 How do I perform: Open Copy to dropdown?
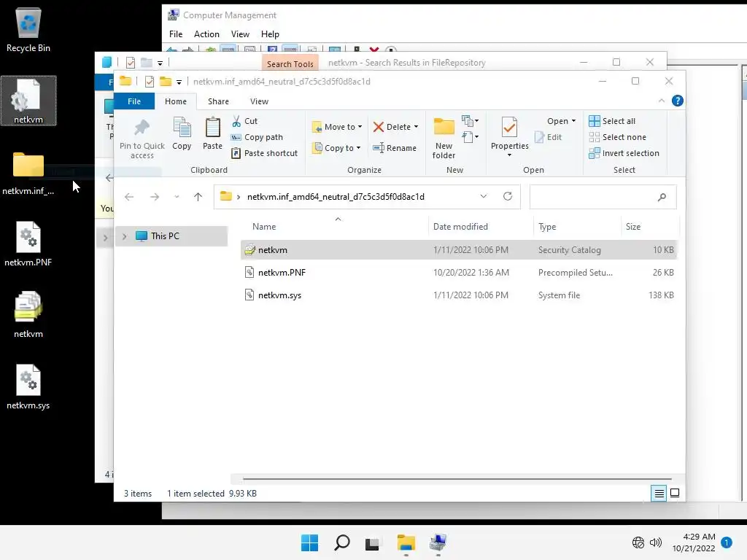(x=336, y=148)
